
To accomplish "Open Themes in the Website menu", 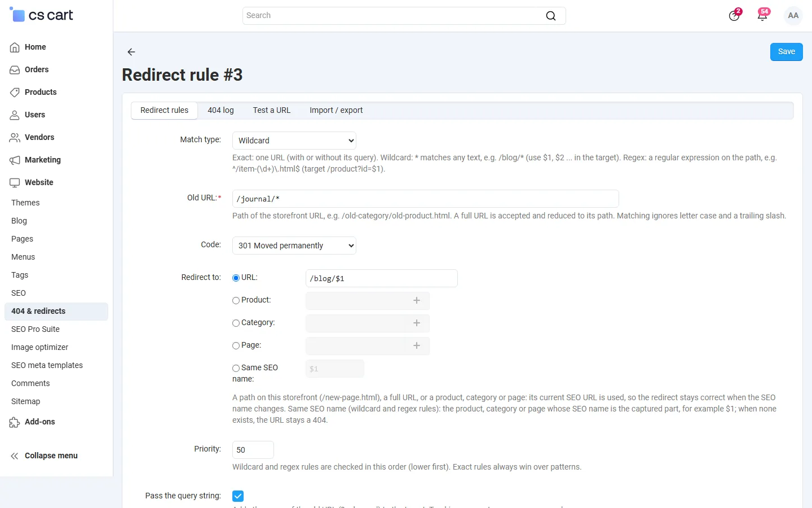I will click(x=56, y=203).
